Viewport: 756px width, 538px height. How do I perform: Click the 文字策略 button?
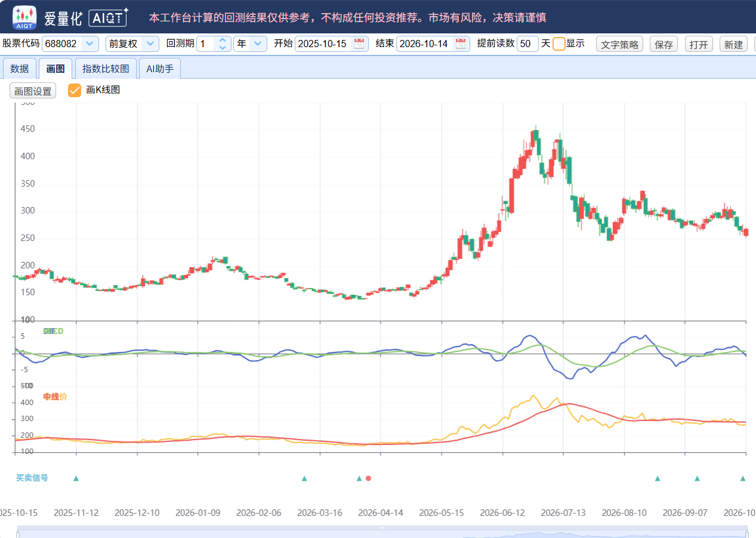pyautogui.click(x=619, y=44)
